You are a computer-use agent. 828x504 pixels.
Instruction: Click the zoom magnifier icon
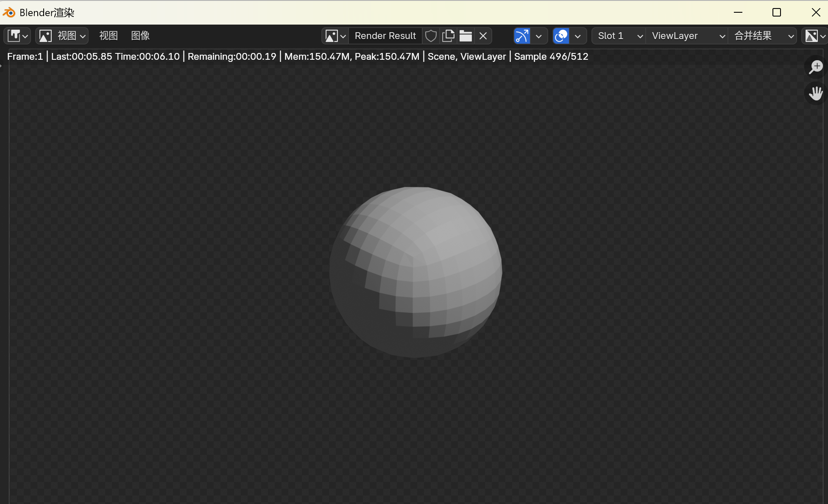pos(815,67)
